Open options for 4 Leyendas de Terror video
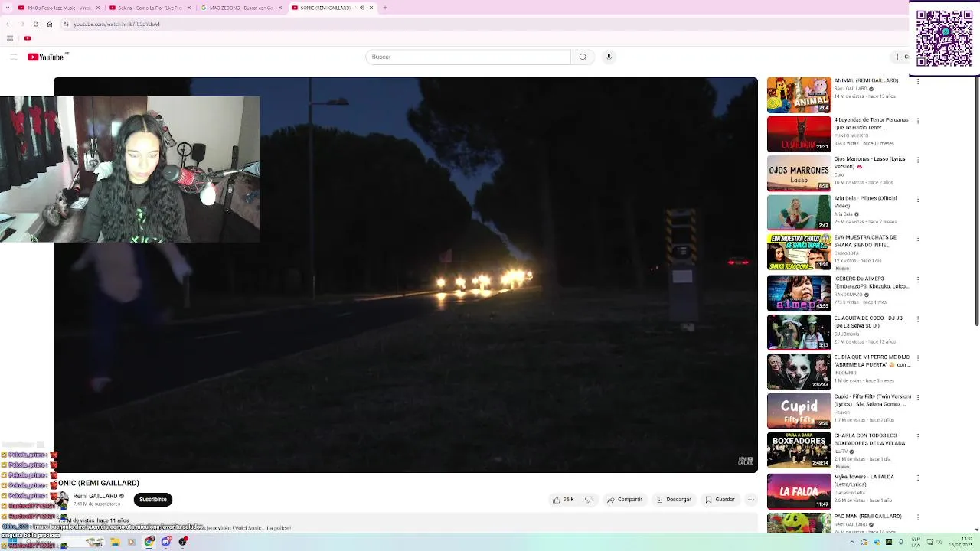Image resolution: width=980 pixels, height=551 pixels. (918, 120)
